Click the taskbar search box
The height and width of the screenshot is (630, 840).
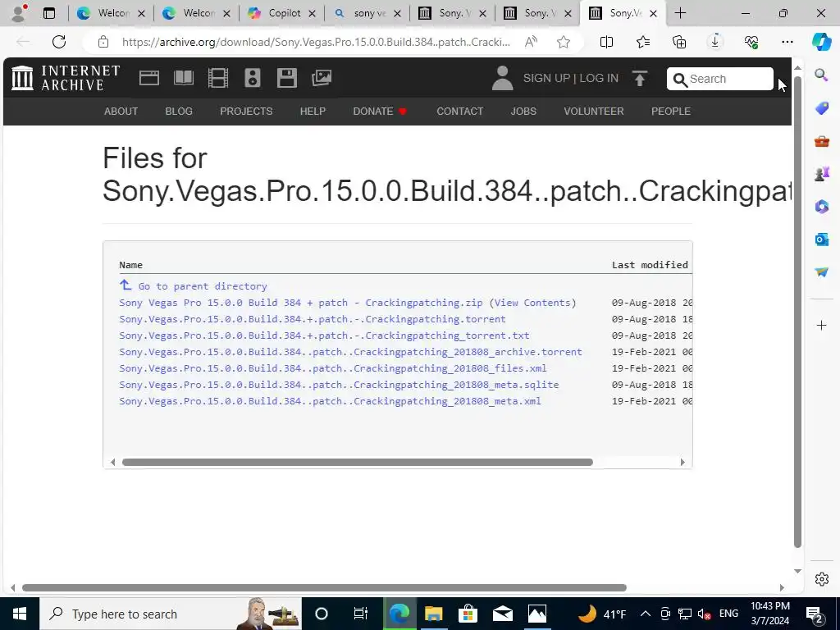click(x=171, y=614)
